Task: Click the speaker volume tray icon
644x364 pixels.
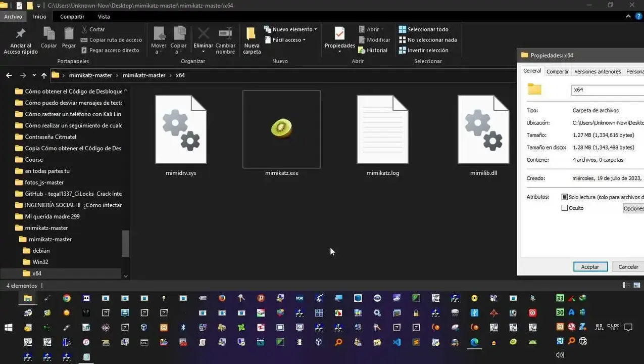Action: coord(560,355)
